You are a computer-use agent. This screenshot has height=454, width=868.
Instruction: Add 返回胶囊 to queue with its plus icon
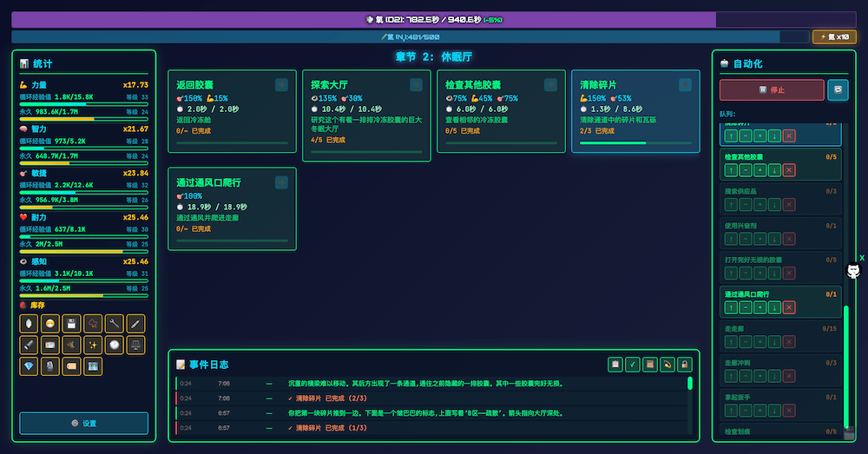pyautogui.click(x=281, y=84)
